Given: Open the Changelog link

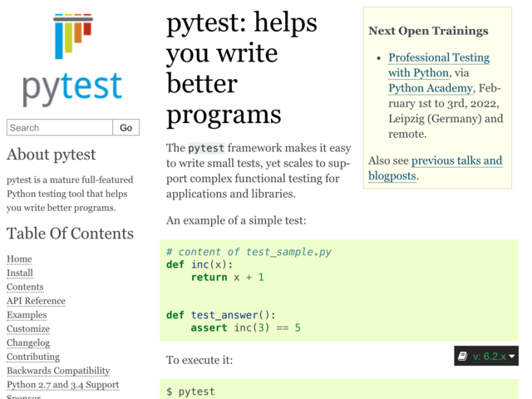Looking at the screenshot, I should point(28,342).
